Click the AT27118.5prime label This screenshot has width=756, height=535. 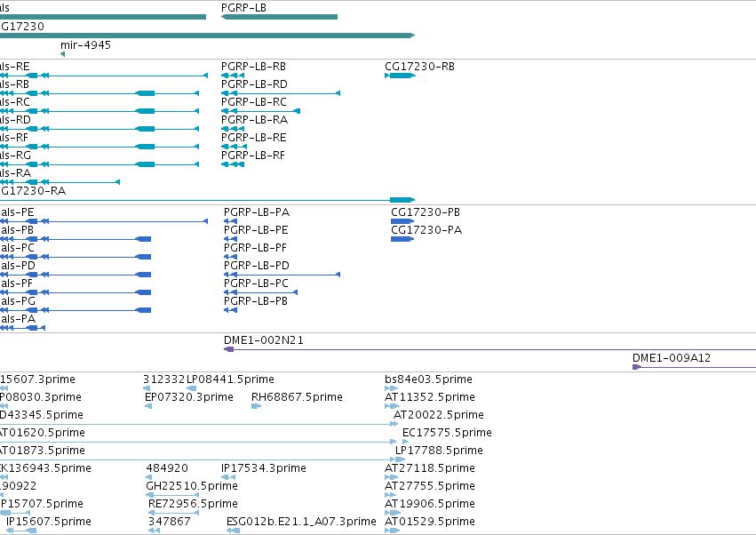tap(430, 468)
